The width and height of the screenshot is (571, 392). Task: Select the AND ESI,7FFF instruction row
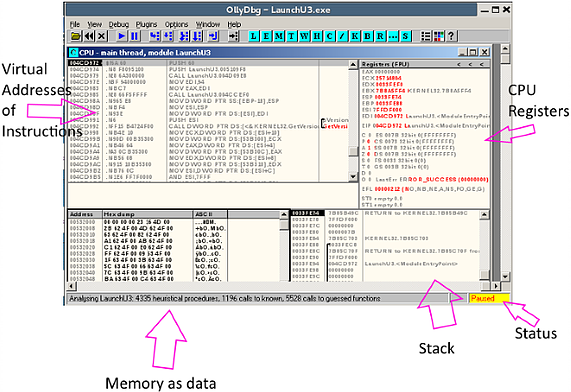[x=209, y=177]
